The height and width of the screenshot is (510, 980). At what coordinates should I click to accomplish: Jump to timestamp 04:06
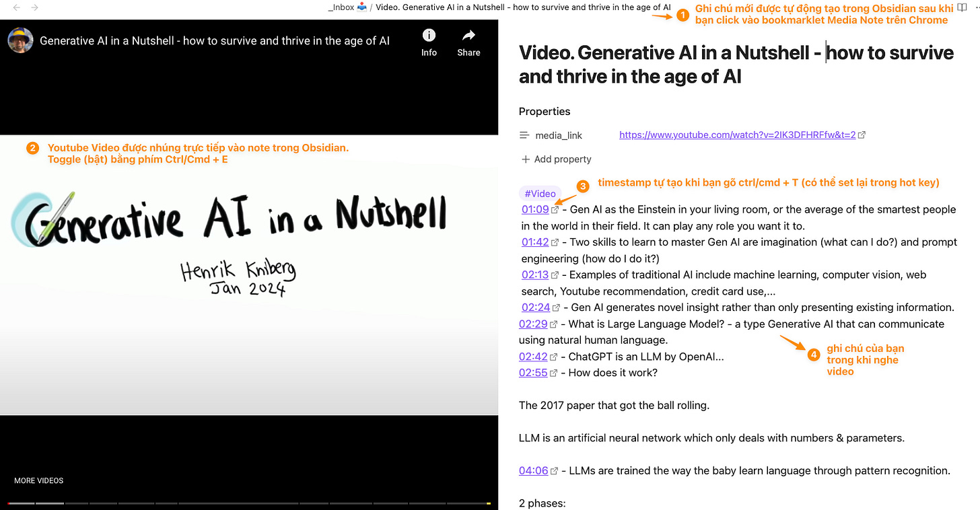tap(534, 471)
